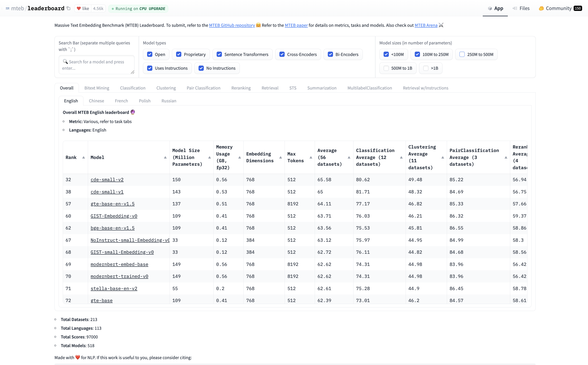Sort by Model Size column arrow
Viewport: 588px width, 365px height.
click(x=209, y=157)
